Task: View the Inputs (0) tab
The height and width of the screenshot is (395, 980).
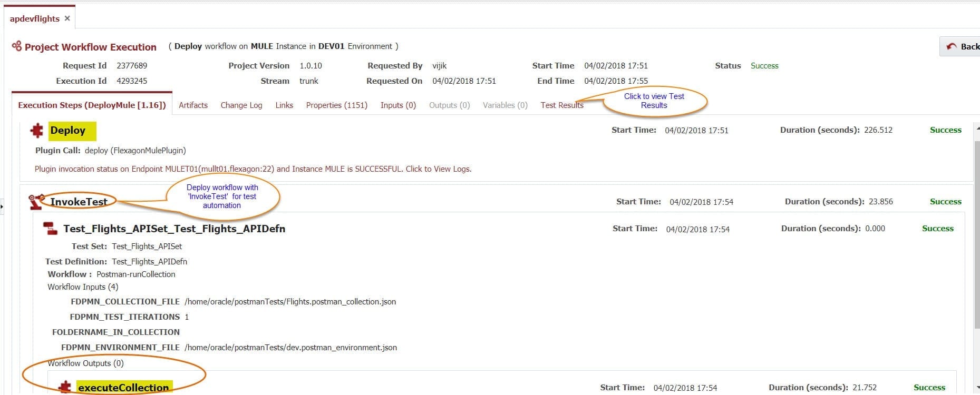Action: (398, 105)
